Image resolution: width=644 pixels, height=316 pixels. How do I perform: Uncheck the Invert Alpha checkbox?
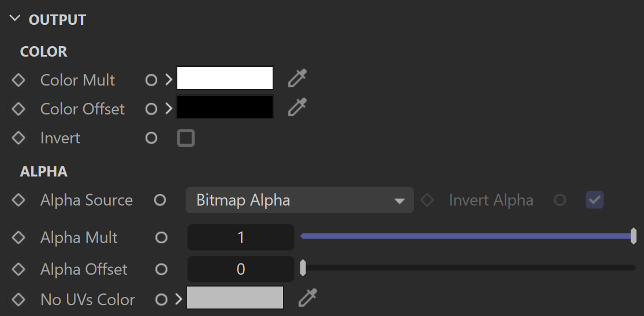[x=594, y=200]
